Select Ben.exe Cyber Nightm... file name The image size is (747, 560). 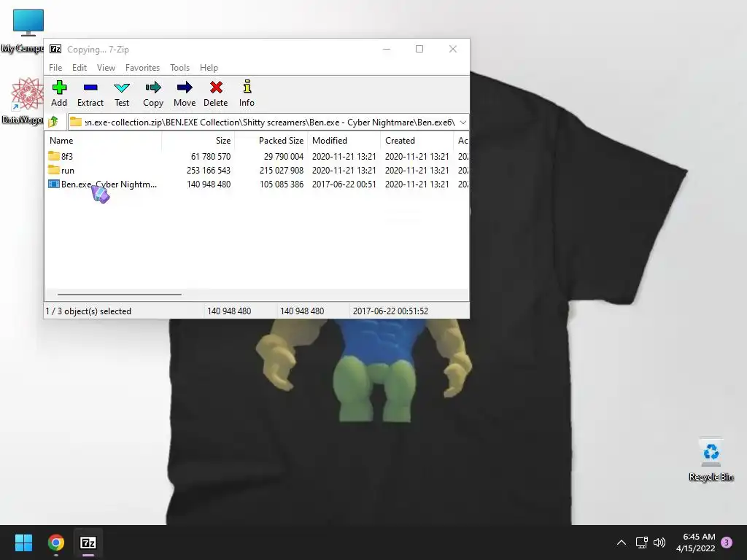click(109, 184)
